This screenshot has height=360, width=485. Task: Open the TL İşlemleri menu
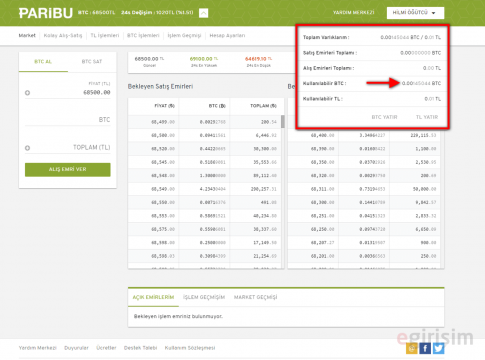tap(105, 35)
